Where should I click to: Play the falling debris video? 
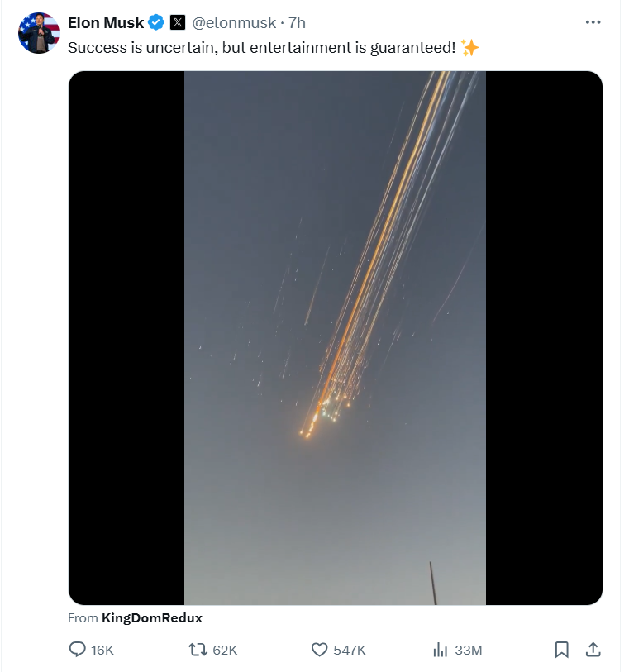click(335, 337)
